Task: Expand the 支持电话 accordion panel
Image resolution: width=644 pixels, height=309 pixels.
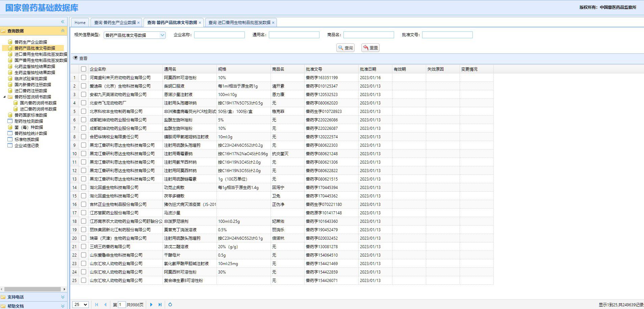Action: click(62, 297)
